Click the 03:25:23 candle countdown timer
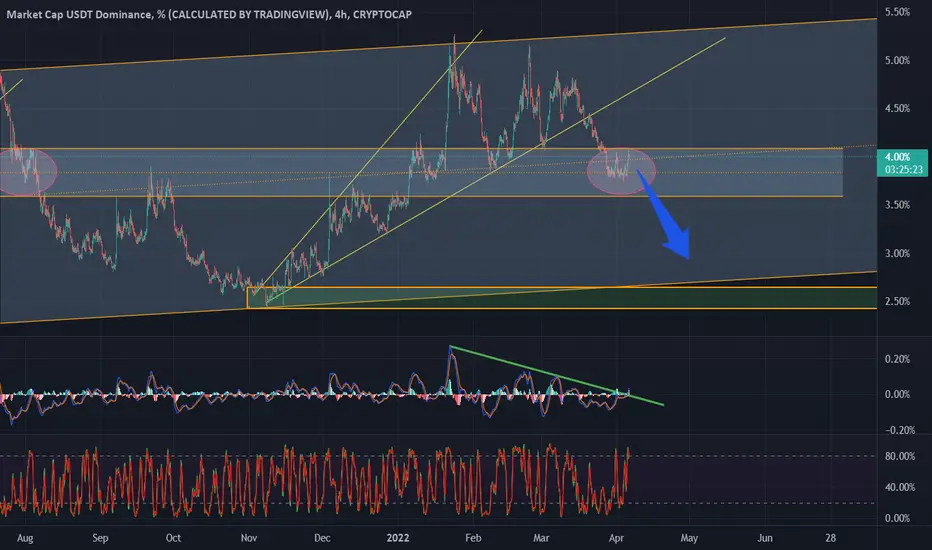 pyautogui.click(x=903, y=169)
